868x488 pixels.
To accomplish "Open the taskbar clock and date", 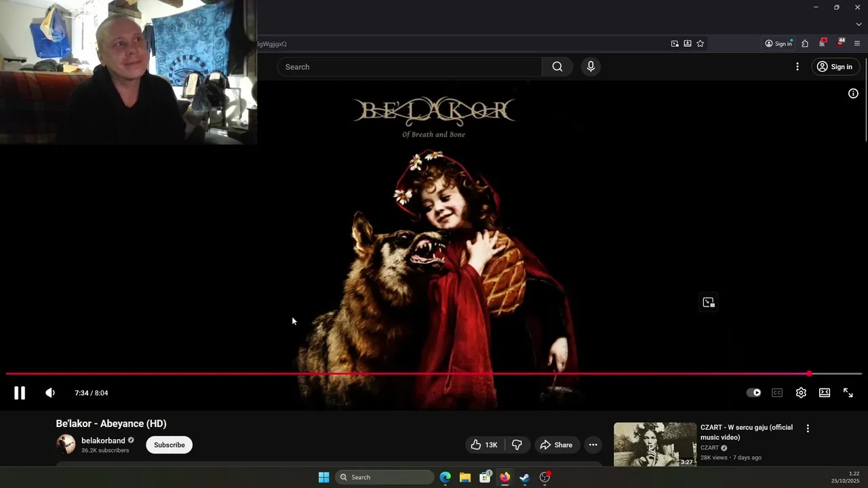I will [x=846, y=477].
